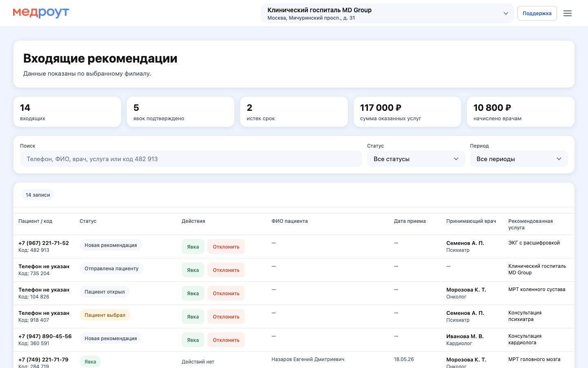
Task: Click Отклонить for code 104 826
Action: 226,293
